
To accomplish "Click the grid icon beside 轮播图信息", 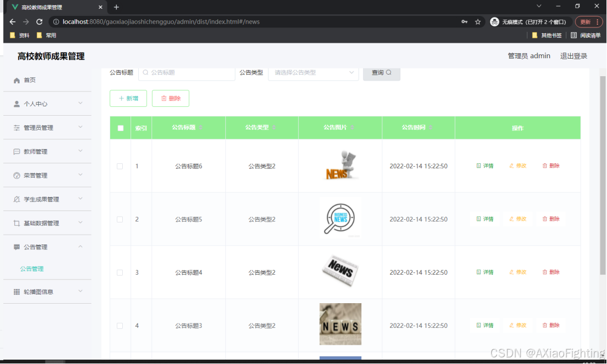I will click(16, 292).
